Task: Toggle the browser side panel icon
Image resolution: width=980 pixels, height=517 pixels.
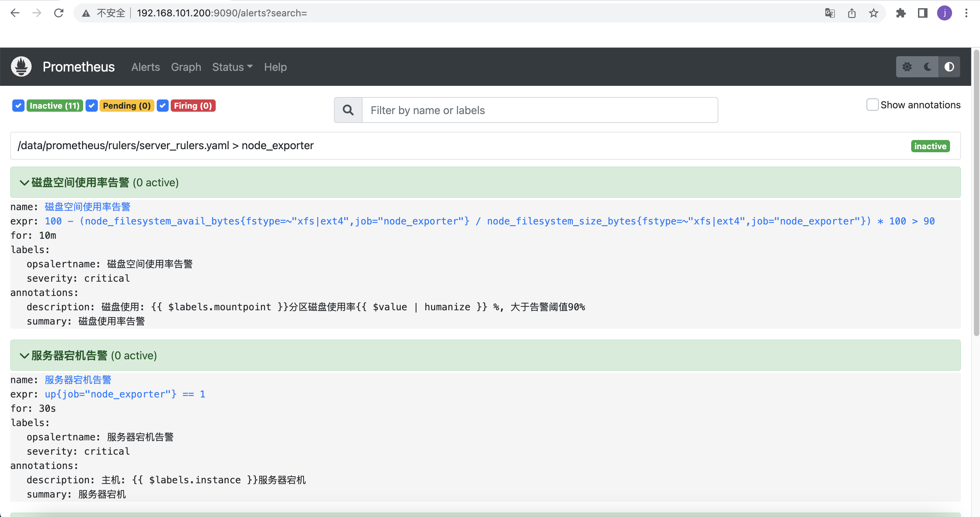Action: [922, 13]
